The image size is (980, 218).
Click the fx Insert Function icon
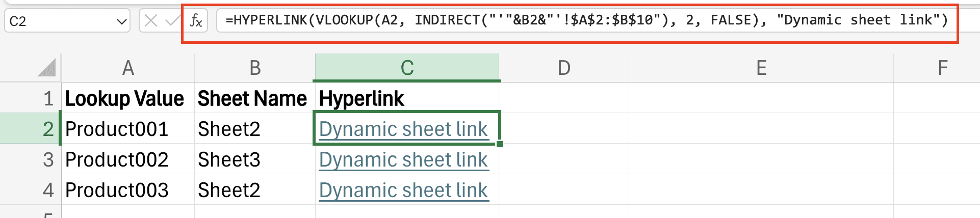(x=196, y=21)
